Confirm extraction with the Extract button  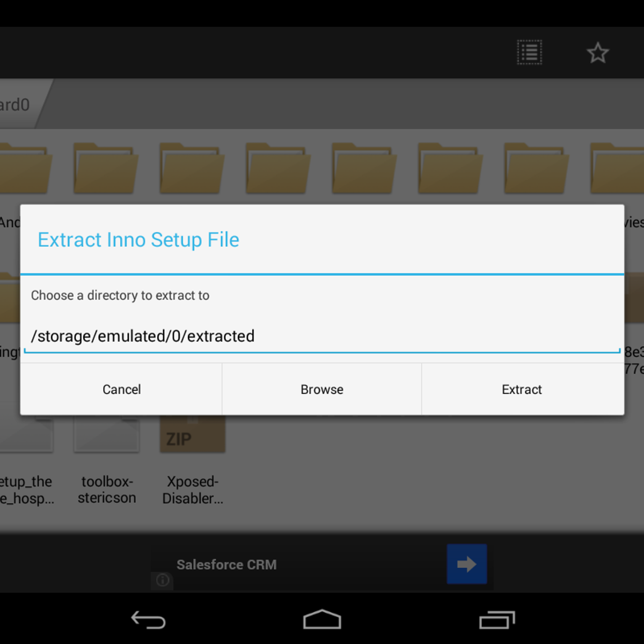coord(521,390)
